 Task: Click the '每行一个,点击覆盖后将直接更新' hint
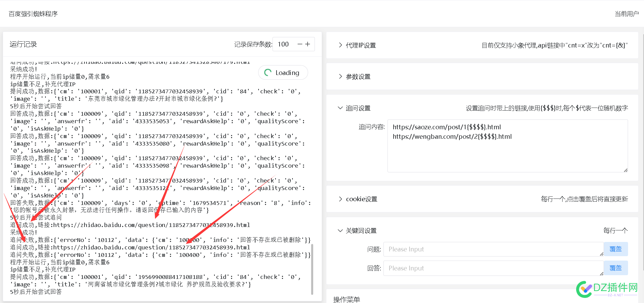pos(584,199)
